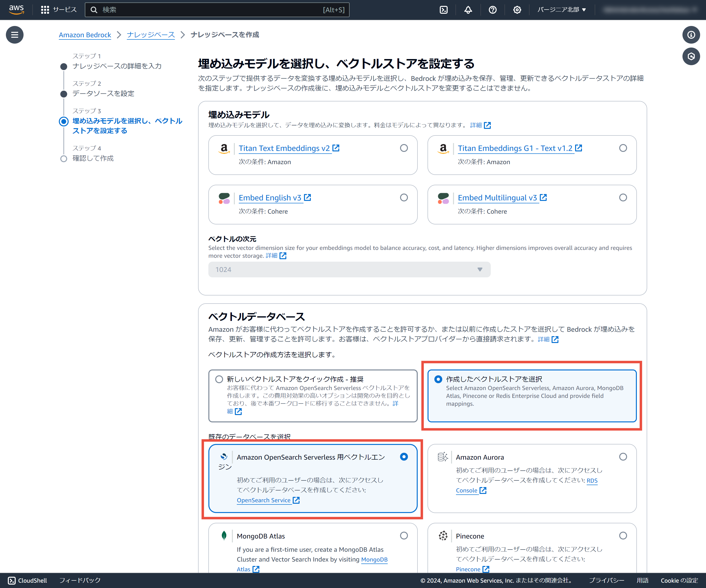Image resolution: width=706 pixels, height=588 pixels.
Task: Navigate to Amazon Bedrock breadcrumb
Action: tap(85, 35)
